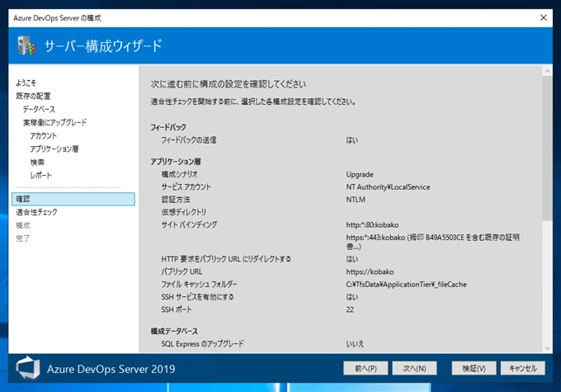The image size is (561, 392).
Task: Select the 検索 step
Action: pyautogui.click(x=37, y=163)
